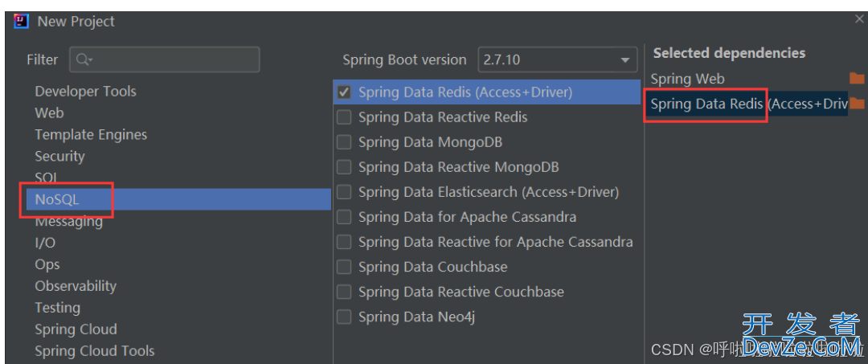Enable the Spring Data Reactive Couchbase checkbox

click(344, 292)
